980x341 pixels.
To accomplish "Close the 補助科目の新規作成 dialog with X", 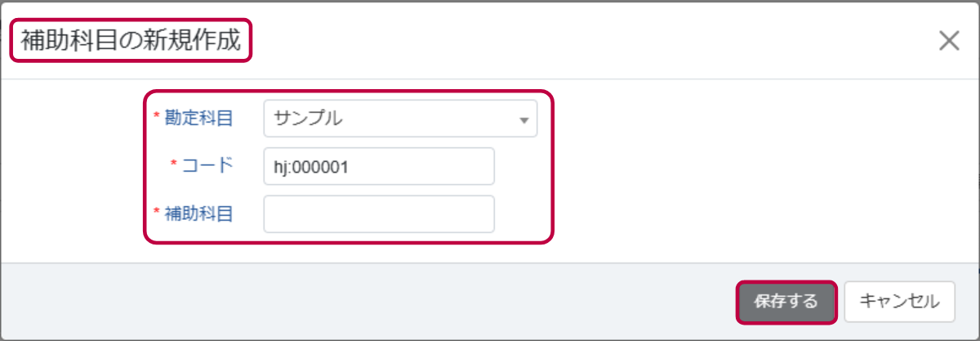I will click(948, 41).
